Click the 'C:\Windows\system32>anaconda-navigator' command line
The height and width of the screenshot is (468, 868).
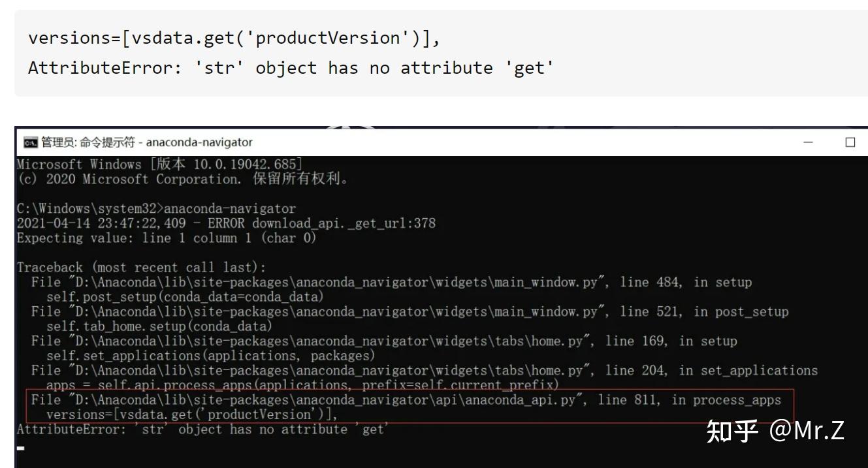click(156, 209)
